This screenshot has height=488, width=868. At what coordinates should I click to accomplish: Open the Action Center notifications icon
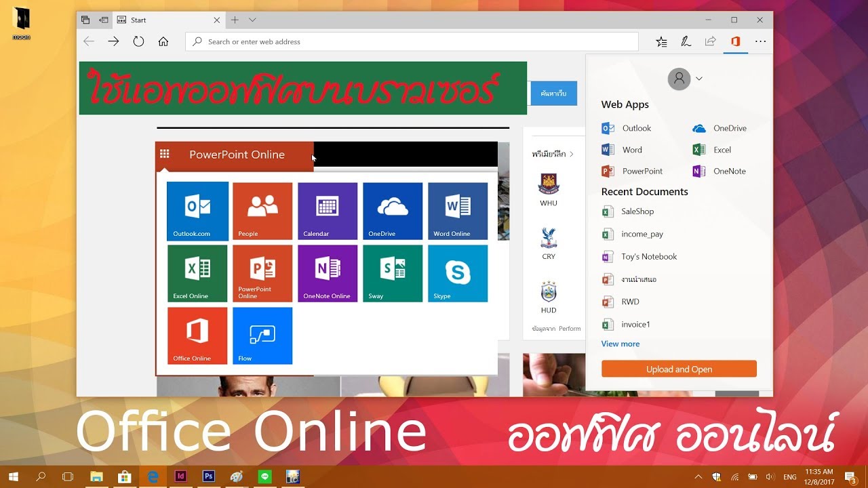850,477
